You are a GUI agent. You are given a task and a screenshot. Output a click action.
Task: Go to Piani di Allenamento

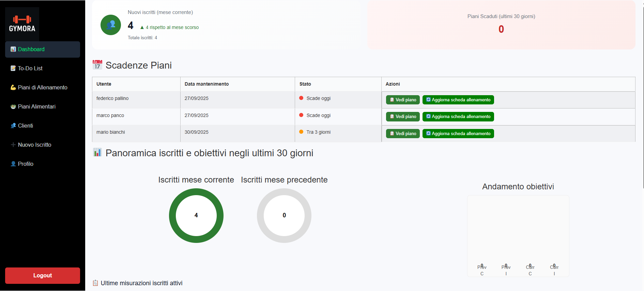pos(43,88)
